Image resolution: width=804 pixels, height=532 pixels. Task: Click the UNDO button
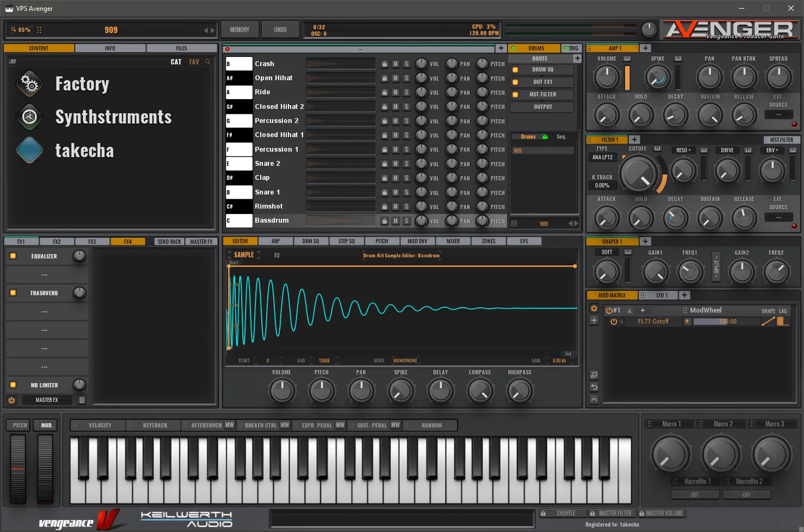point(280,30)
